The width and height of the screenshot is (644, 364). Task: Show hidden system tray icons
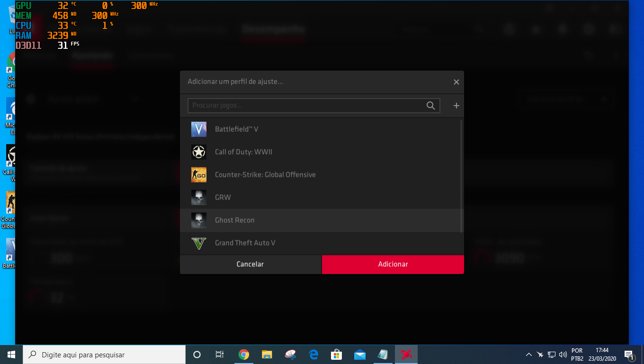[x=529, y=355]
